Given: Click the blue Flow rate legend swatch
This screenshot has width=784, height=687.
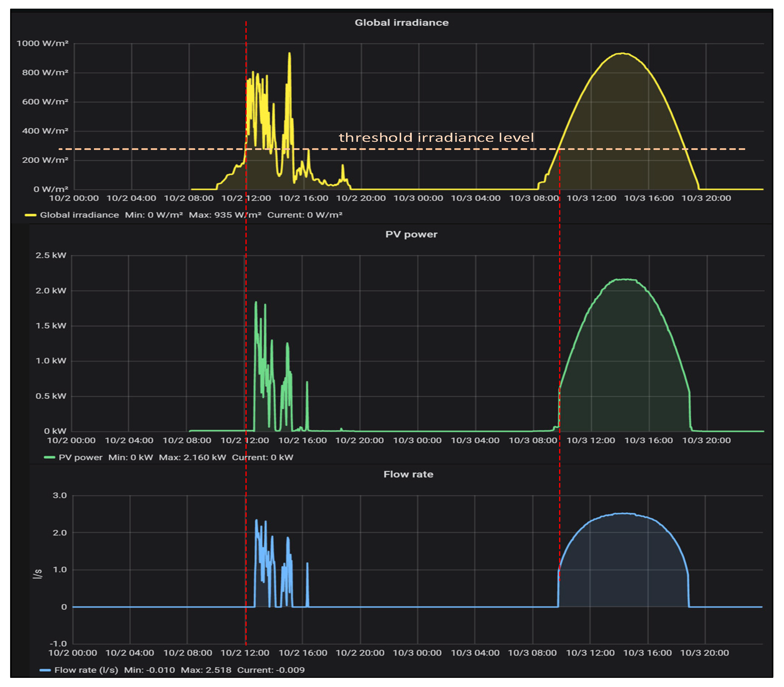Looking at the screenshot, I should point(45,670).
